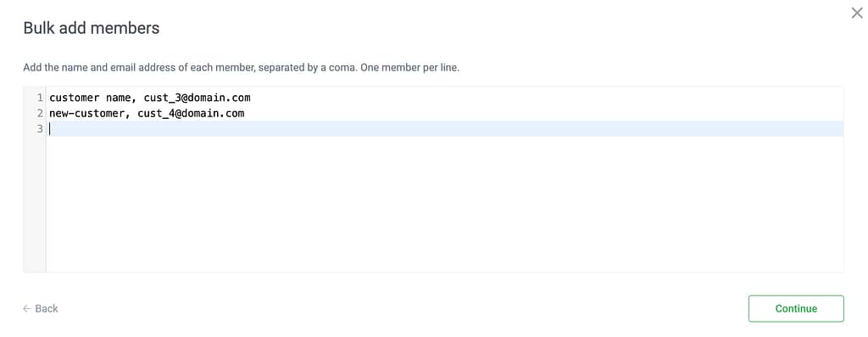Close the Bulk add members dialog
The width and height of the screenshot is (868, 337).
click(x=856, y=14)
